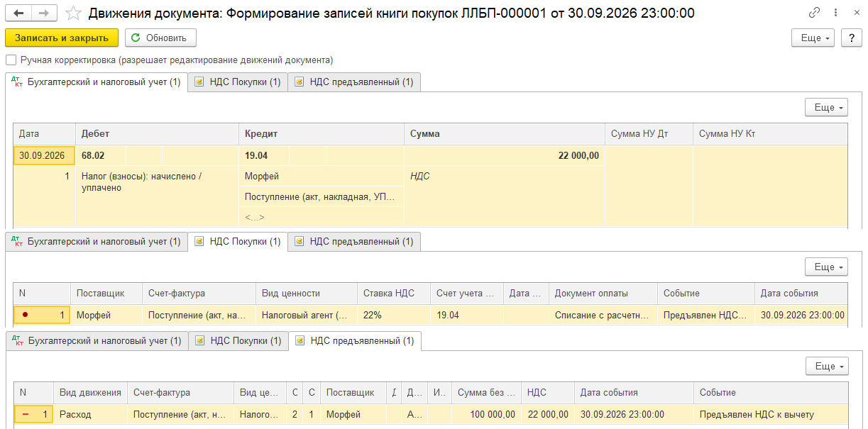Click Морфей supplier cell in bottom table
This screenshot has height=429, width=868.
(353, 414)
